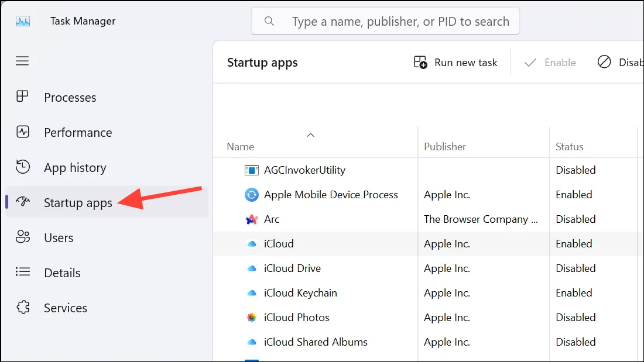This screenshot has width=644, height=362.
Task: Click the Apple Mobile Device Process icon
Action: click(251, 195)
